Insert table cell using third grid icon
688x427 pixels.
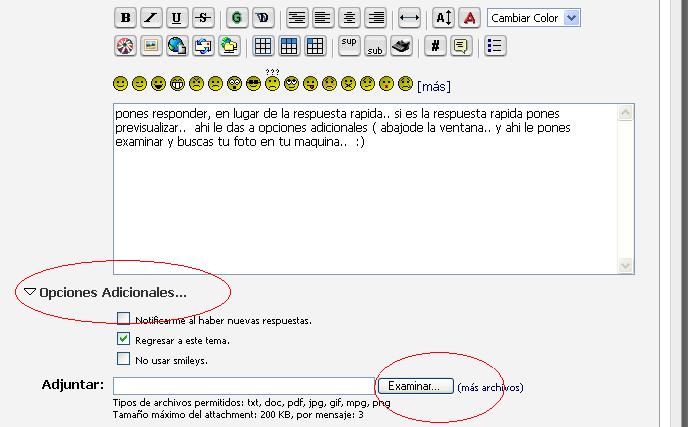(x=315, y=46)
